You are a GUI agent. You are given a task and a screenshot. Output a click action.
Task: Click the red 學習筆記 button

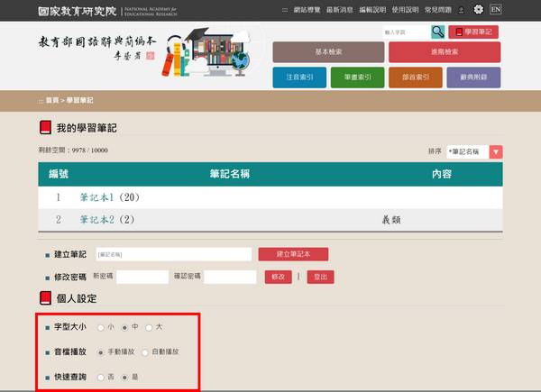(x=473, y=32)
